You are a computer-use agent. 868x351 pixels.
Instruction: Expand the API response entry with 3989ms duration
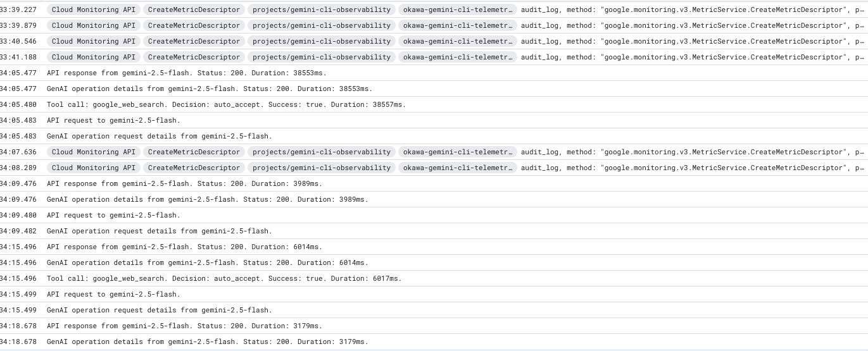click(x=184, y=183)
